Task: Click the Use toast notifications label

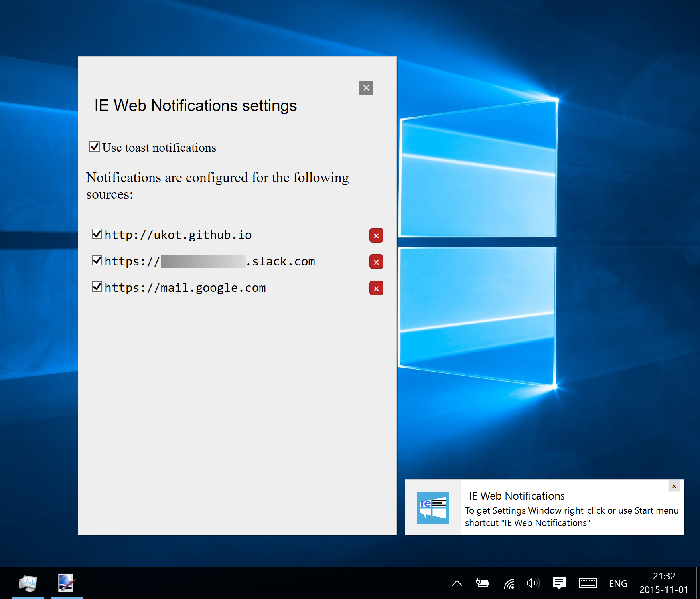Action: coord(159,148)
